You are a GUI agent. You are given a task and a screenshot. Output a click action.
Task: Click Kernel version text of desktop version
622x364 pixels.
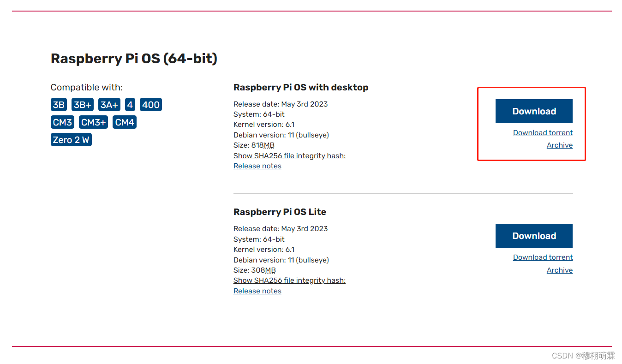click(264, 125)
